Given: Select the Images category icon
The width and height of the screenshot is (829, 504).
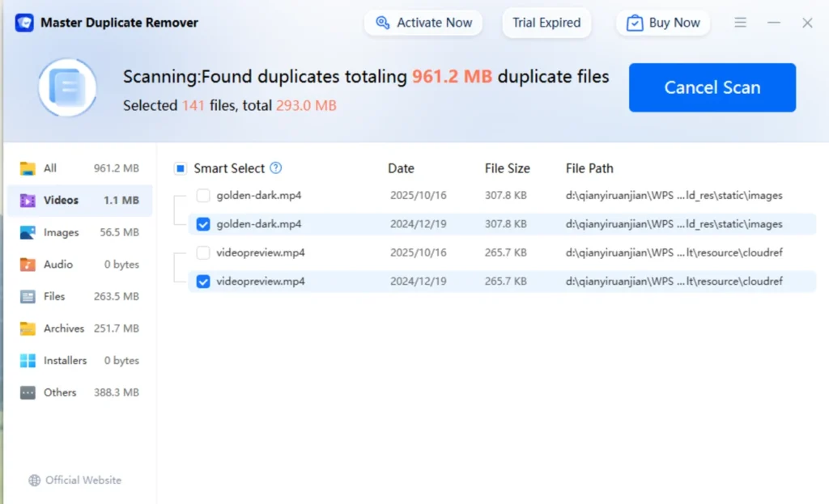Looking at the screenshot, I should pos(28,233).
